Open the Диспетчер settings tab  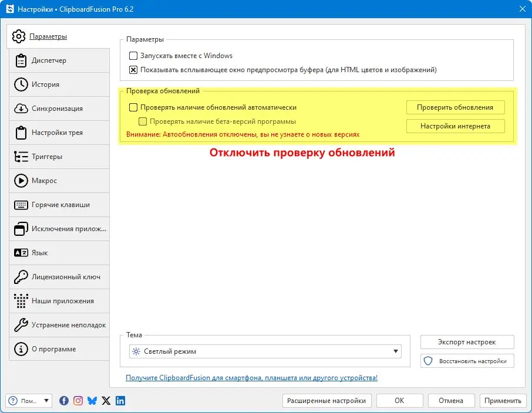click(59, 60)
